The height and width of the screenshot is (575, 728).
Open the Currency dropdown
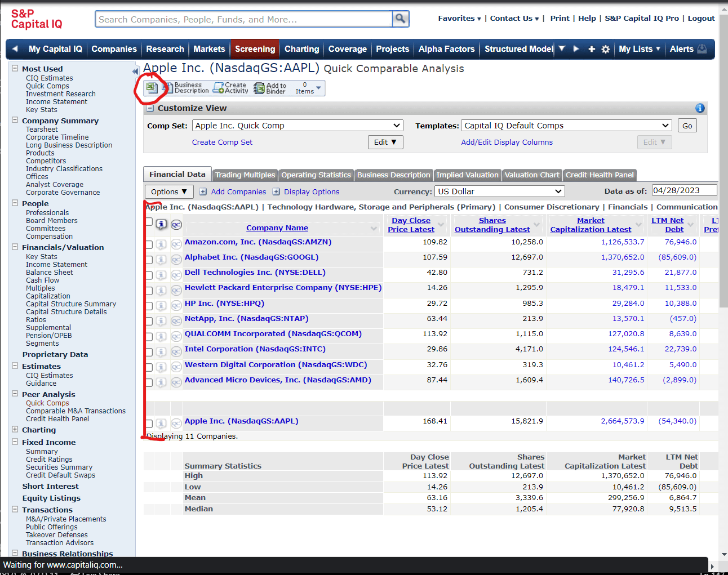coord(499,191)
